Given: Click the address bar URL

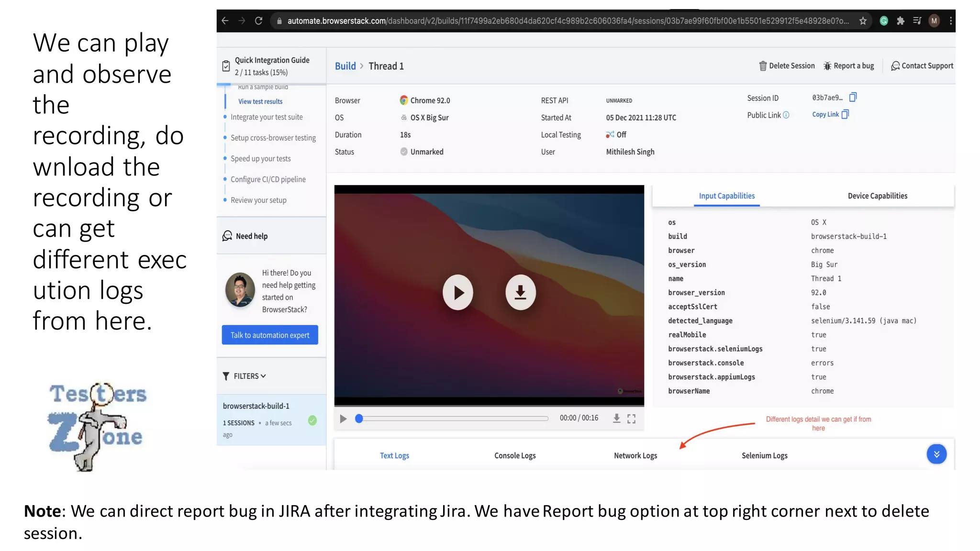Looking at the screenshot, I should (x=568, y=21).
